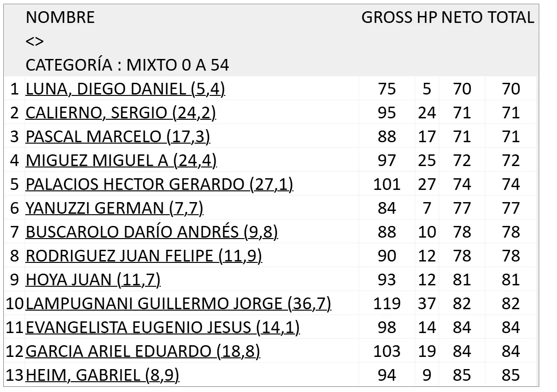
Task: Open LUNA, DIEGO DANIEL player link
Action: [125, 89]
